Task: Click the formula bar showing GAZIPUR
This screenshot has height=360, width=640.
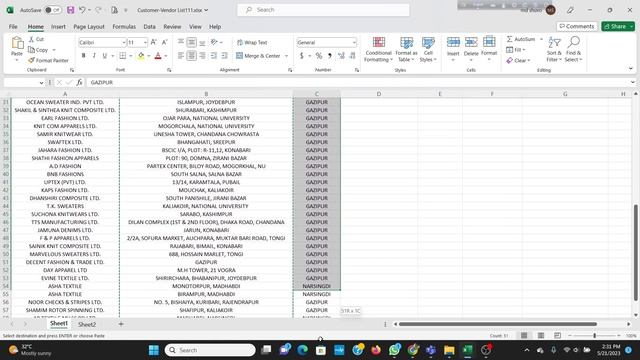Action: (359, 82)
